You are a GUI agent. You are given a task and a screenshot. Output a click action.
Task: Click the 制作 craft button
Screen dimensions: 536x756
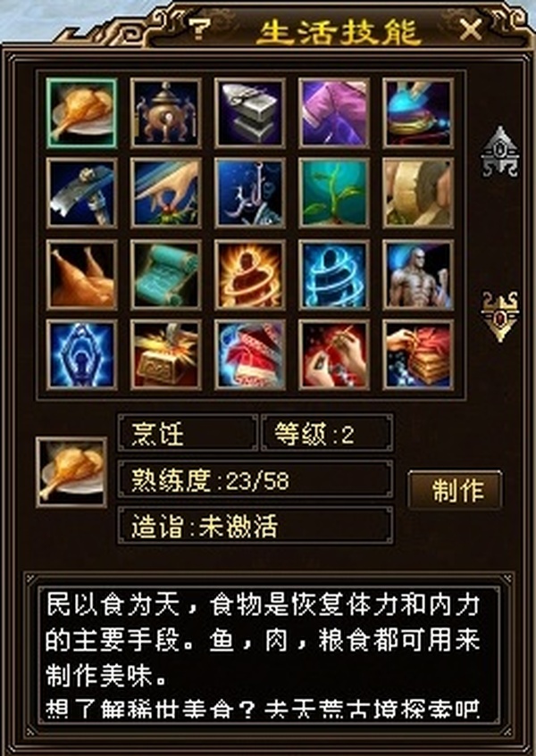[455, 490]
